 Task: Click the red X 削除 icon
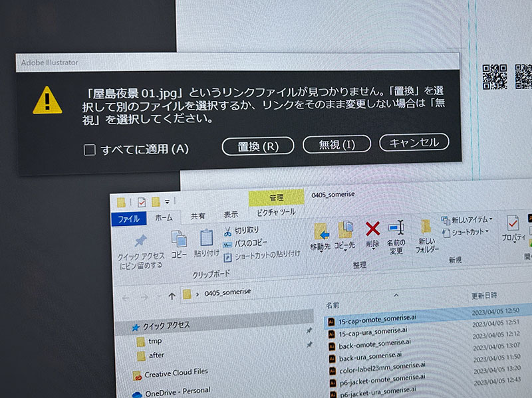372,229
